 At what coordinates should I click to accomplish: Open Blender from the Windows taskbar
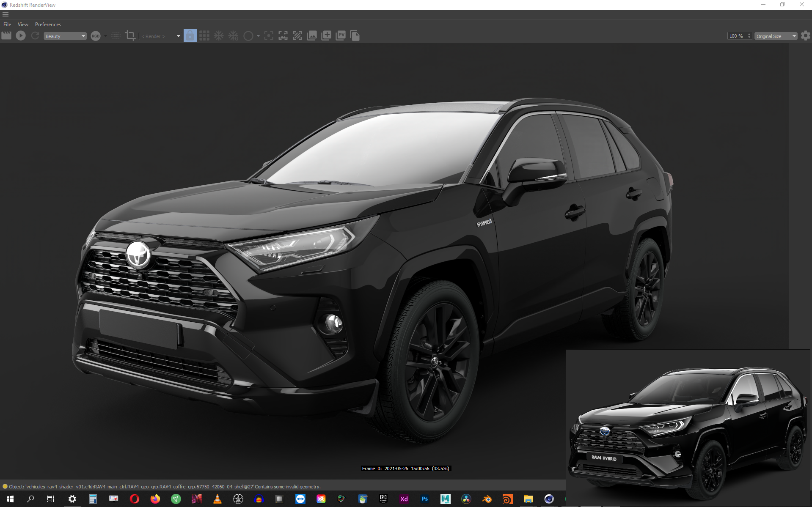[487, 499]
